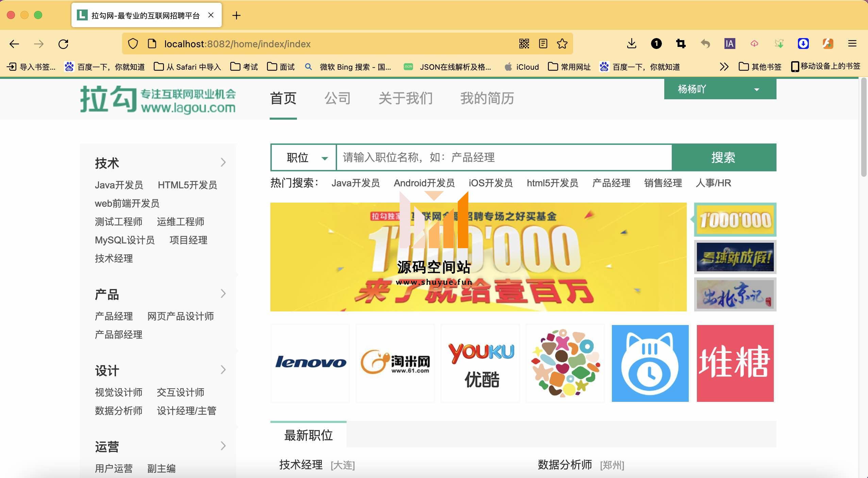This screenshot has height=478, width=868.
Task: Open the 职位 search type dropdown
Action: coord(304,157)
